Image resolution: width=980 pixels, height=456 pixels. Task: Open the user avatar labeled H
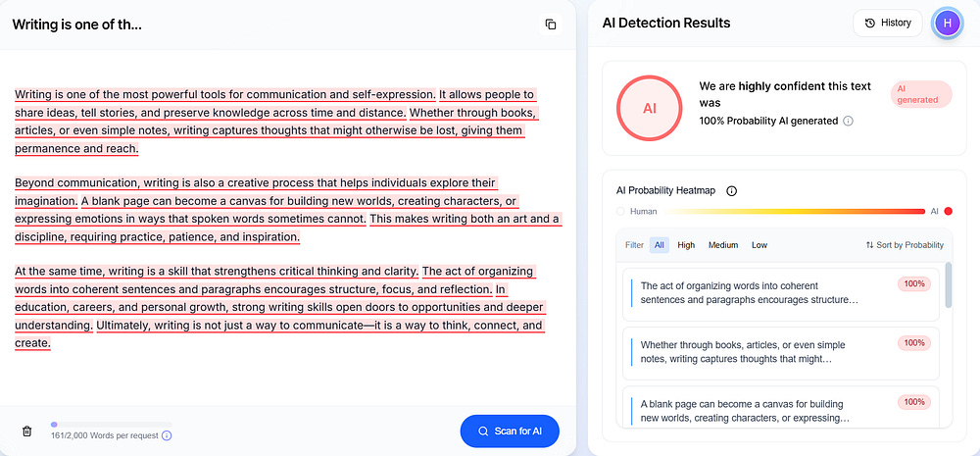tap(947, 24)
